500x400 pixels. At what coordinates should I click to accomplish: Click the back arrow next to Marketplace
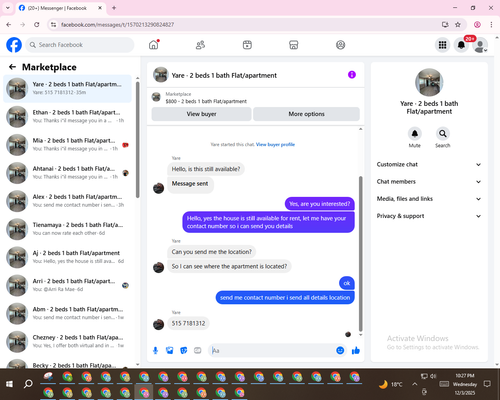(x=12, y=67)
